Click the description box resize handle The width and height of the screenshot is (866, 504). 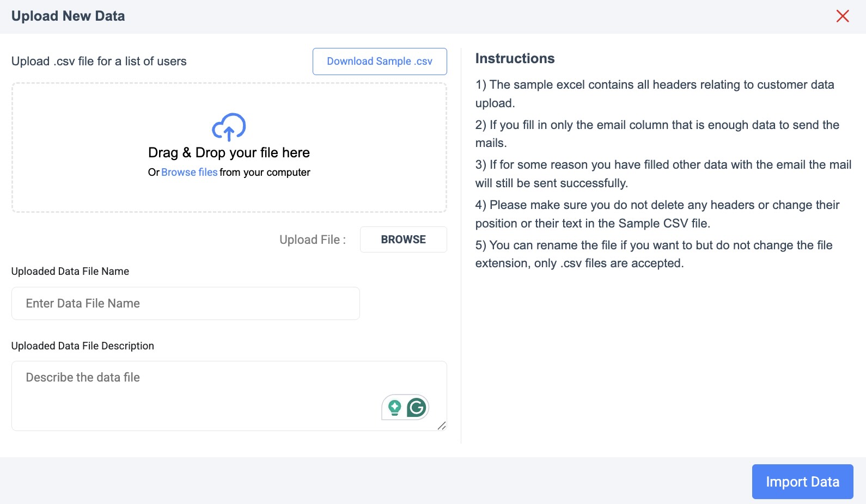click(442, 426)
